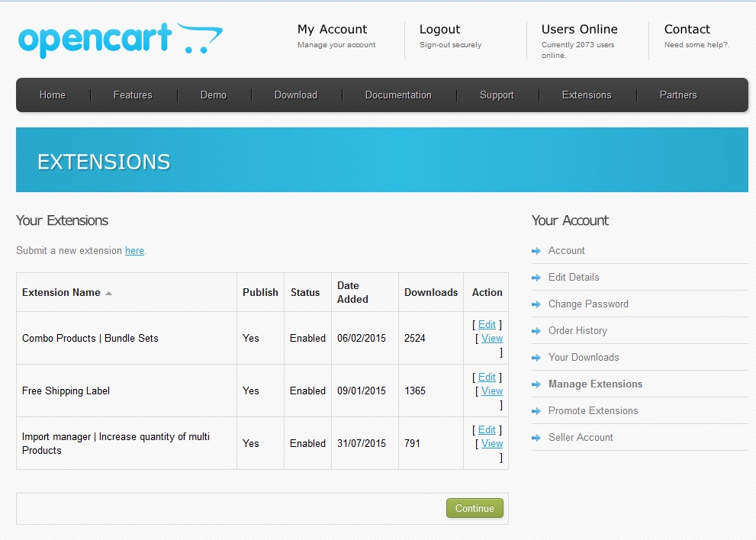
Task: Open Order History in the sidebar
Action: [577, 331]
